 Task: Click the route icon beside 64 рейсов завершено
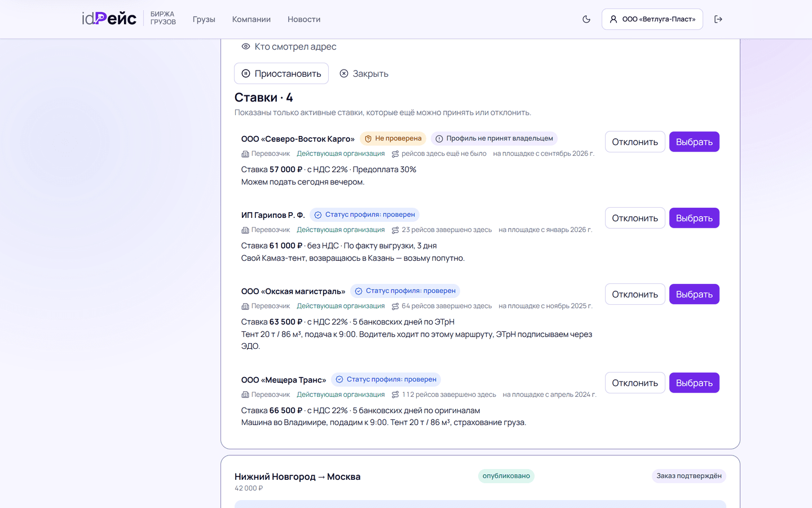[x=395, y=306]
